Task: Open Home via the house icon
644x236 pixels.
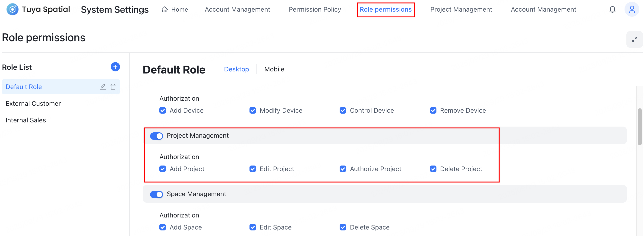Action: point(164,9)
